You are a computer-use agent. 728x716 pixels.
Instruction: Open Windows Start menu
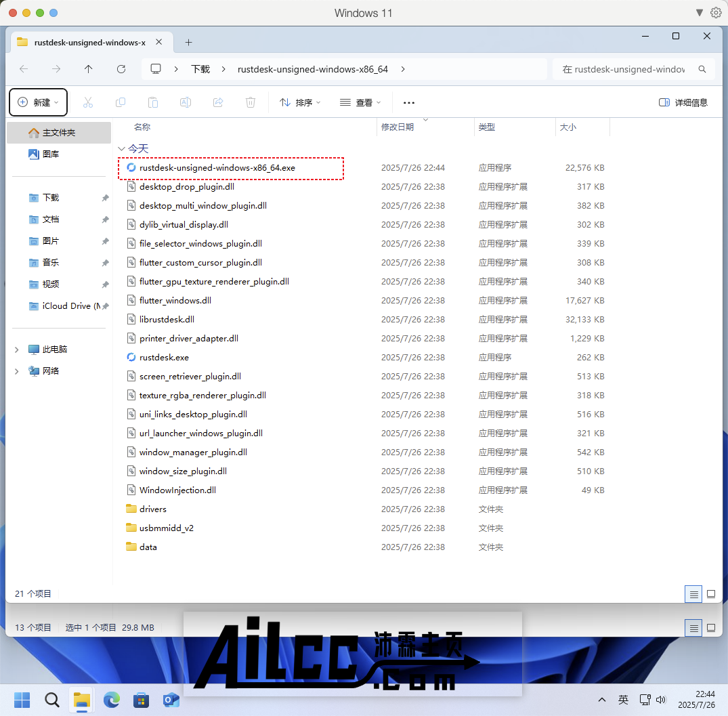22,700
